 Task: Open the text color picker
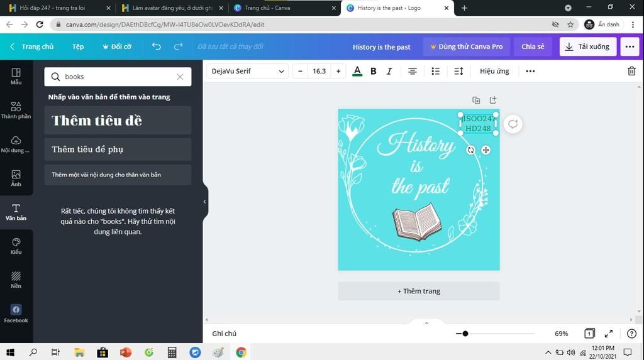357,71
